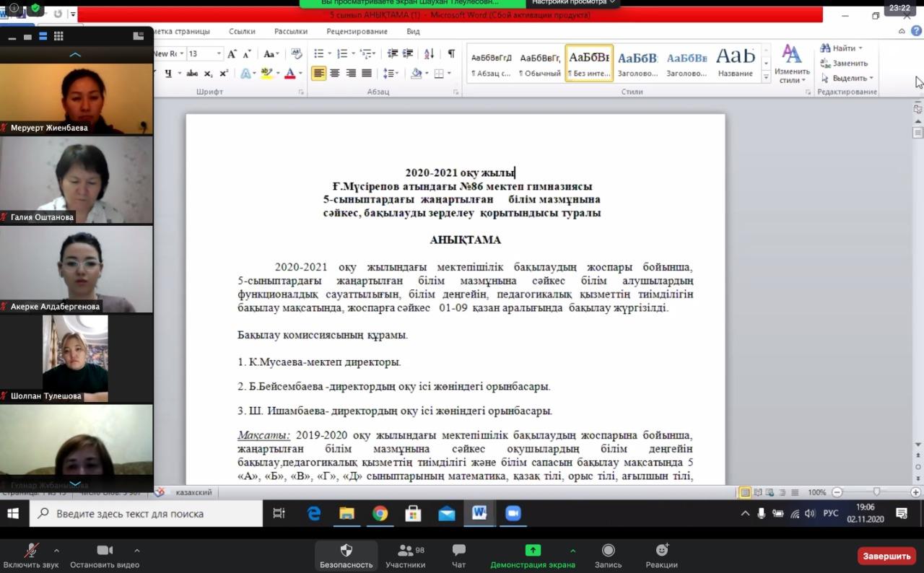
Task: Open the Рецензирование ribbon tab
Action: tap(356, 32)
